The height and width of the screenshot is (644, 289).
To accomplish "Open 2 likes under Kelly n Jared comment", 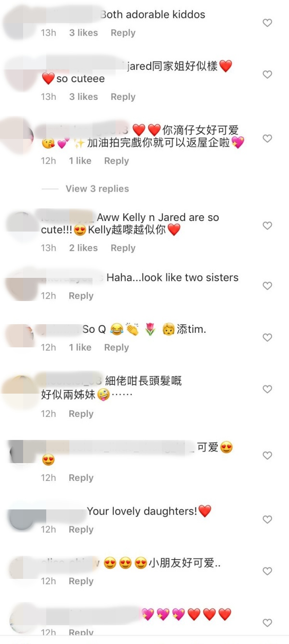I will tap(83, 247).
